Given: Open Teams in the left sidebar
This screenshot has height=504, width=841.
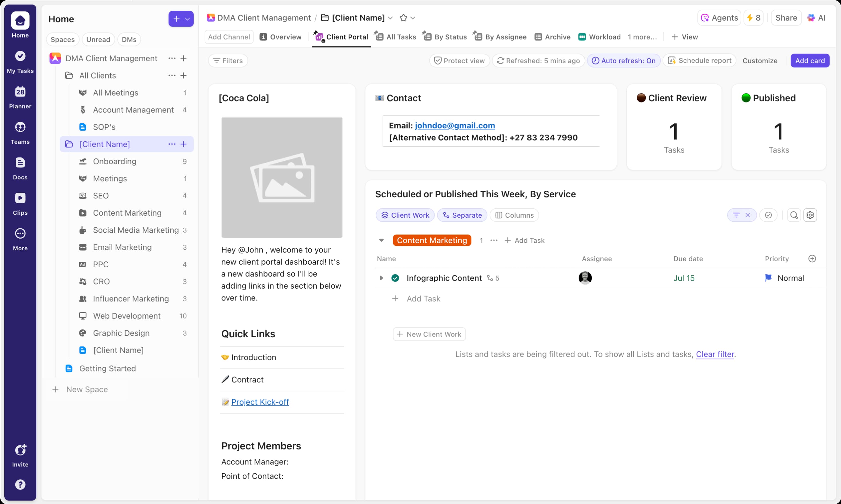Looking at the screenshot, I should pos(20,133).
